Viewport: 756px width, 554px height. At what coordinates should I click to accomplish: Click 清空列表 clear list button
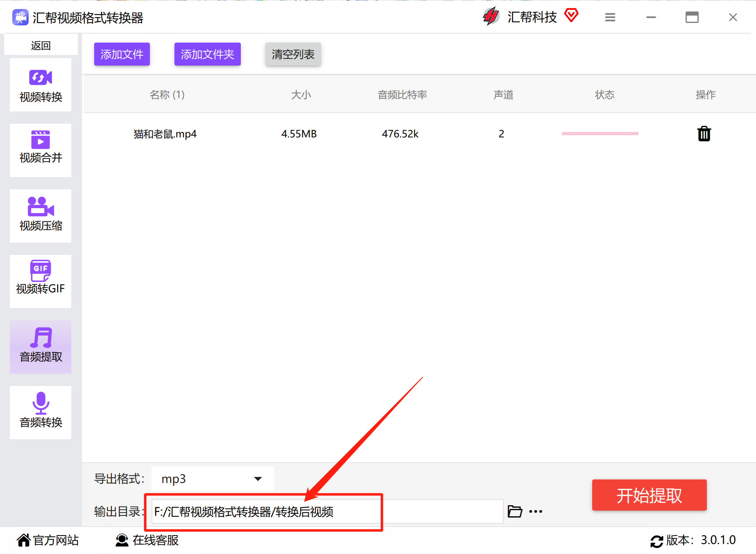pyautogui.click(x=293, y=54)
